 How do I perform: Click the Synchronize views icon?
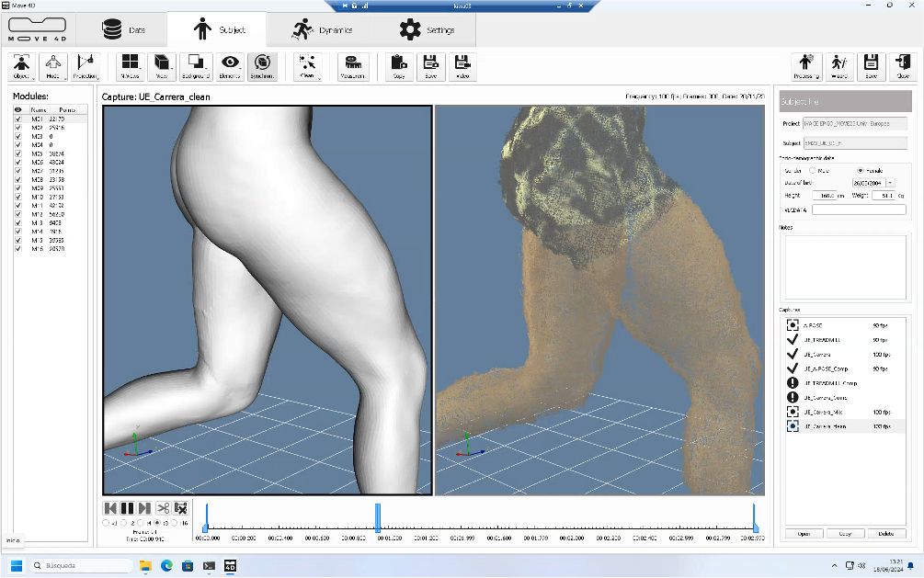pyautogui.click(x=262, y=66)
